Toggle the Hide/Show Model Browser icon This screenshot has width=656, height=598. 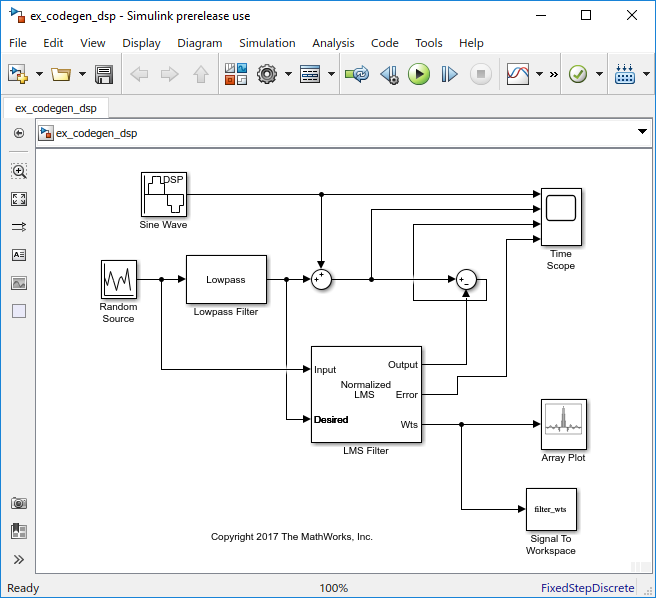coord(19,531)
